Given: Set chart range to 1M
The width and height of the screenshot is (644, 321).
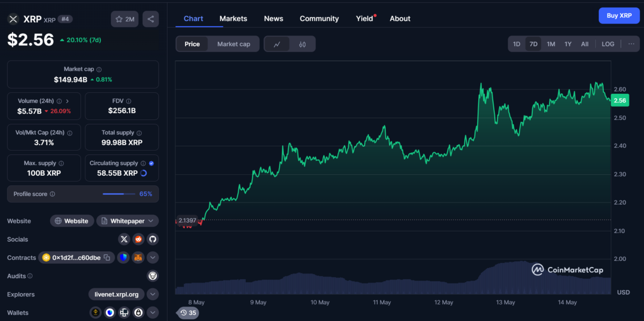Looking at the screenshot, I should coord(551,44).
